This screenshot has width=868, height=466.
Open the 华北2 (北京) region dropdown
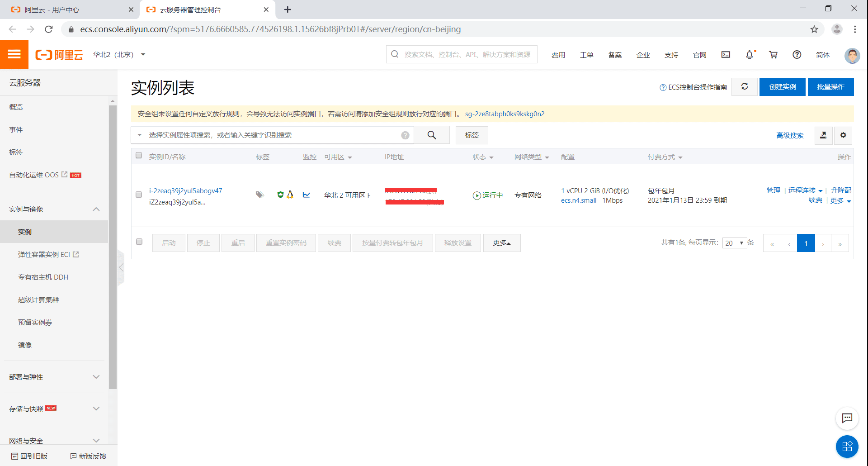click(119, 55)
